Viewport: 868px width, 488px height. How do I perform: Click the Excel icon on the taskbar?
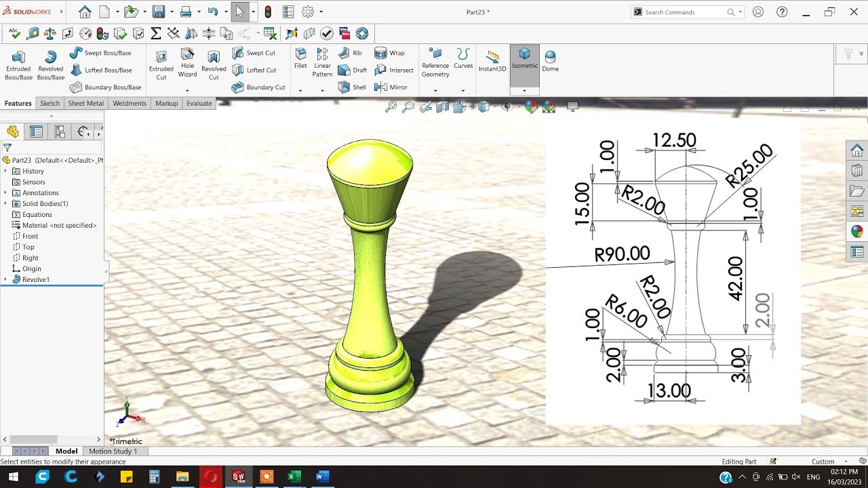(294, 476)
